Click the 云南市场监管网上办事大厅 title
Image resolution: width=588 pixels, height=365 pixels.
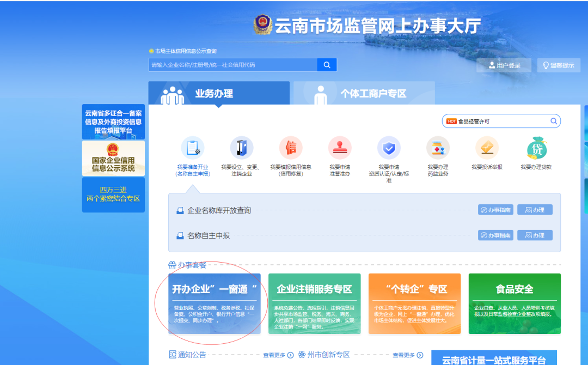coord(378,26)
